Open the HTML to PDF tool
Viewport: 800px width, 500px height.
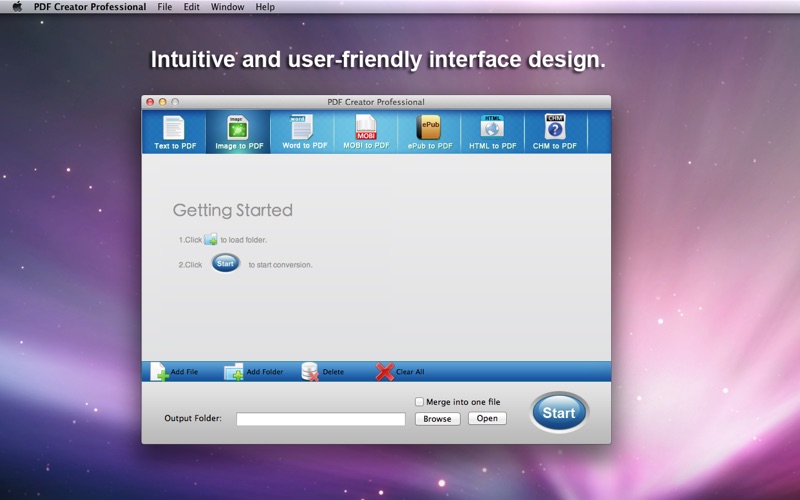[x=492, y=132]
